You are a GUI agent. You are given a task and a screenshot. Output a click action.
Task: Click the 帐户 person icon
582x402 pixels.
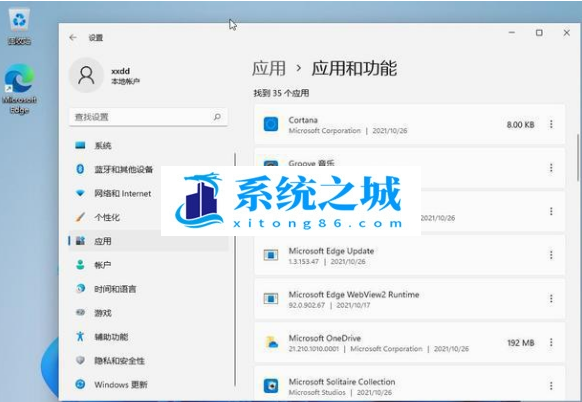pos(80,265)
